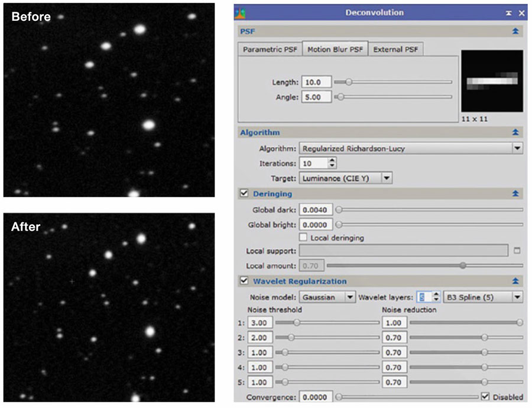Click the Local support view selection icon
Viewport: 532px width, 408px height.
(x=517, y=251)
